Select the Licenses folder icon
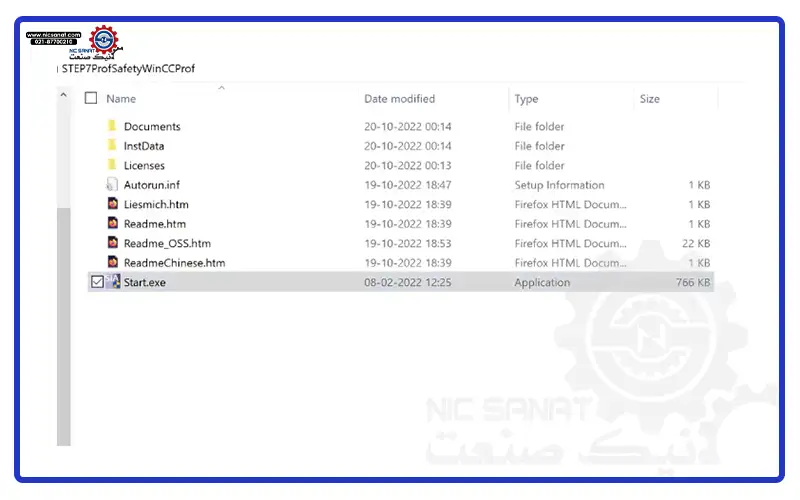Viewport: 800px width, 500px height. pyautogui.click(x=112, y=165)
